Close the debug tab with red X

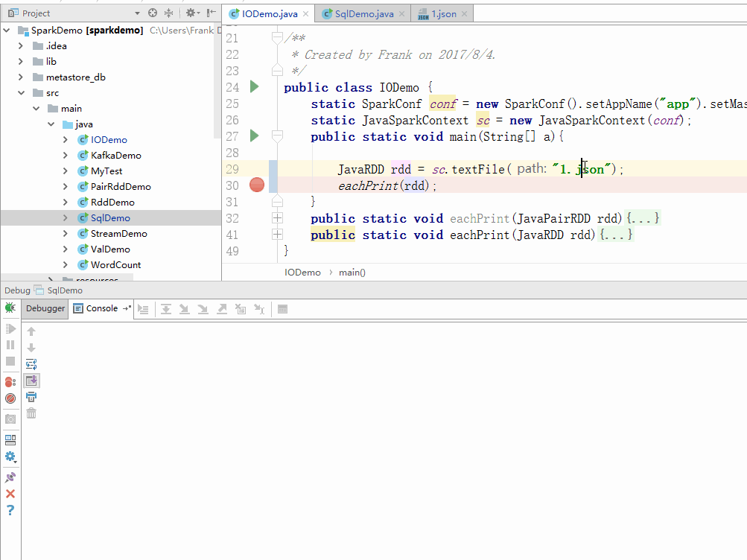(10, 494)
